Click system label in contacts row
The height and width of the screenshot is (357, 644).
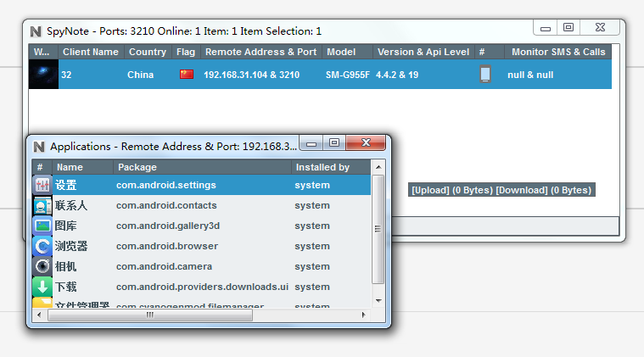(x=312, y=205)
